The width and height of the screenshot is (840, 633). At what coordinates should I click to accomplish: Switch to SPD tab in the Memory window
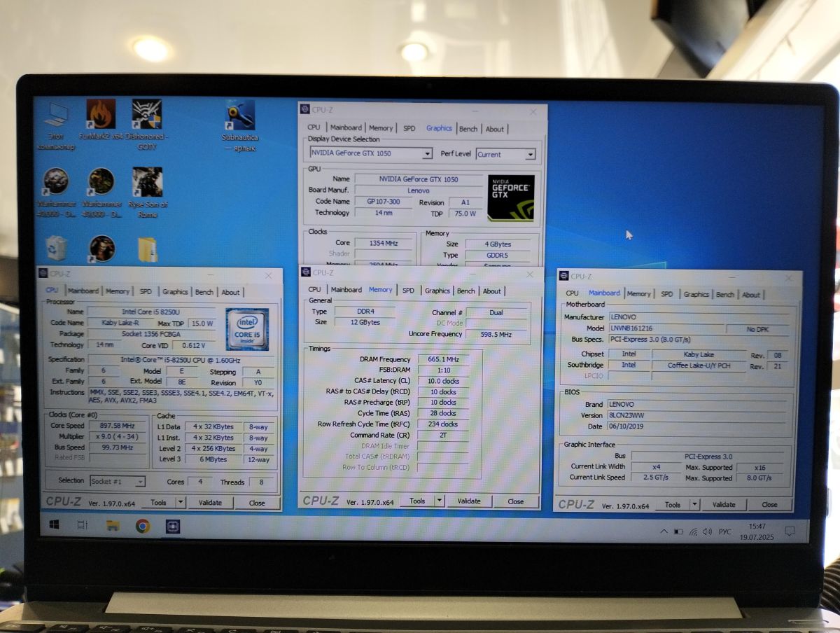408,290
